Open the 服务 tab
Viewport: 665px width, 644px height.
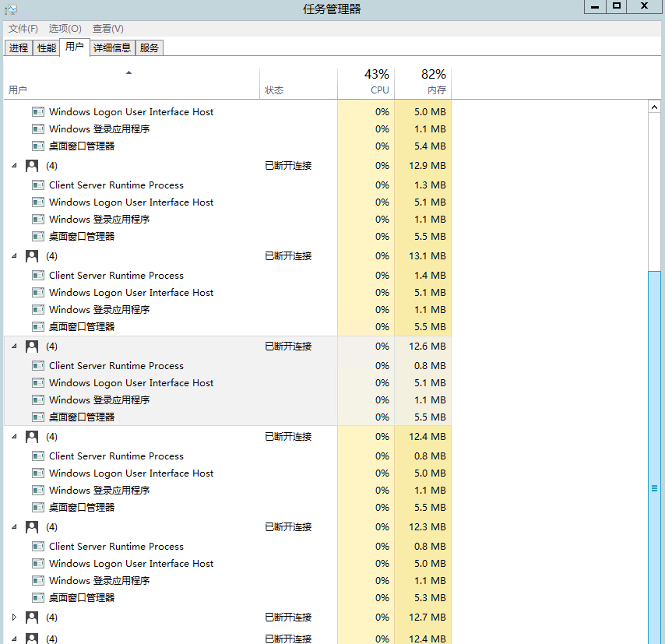[150, 48]
